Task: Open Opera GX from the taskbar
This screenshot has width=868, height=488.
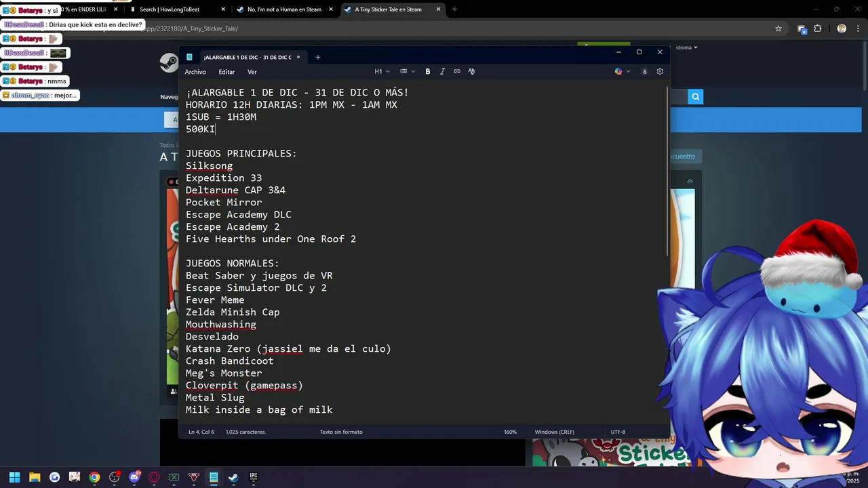Action: pyautogui.click(x=154, y=477)
